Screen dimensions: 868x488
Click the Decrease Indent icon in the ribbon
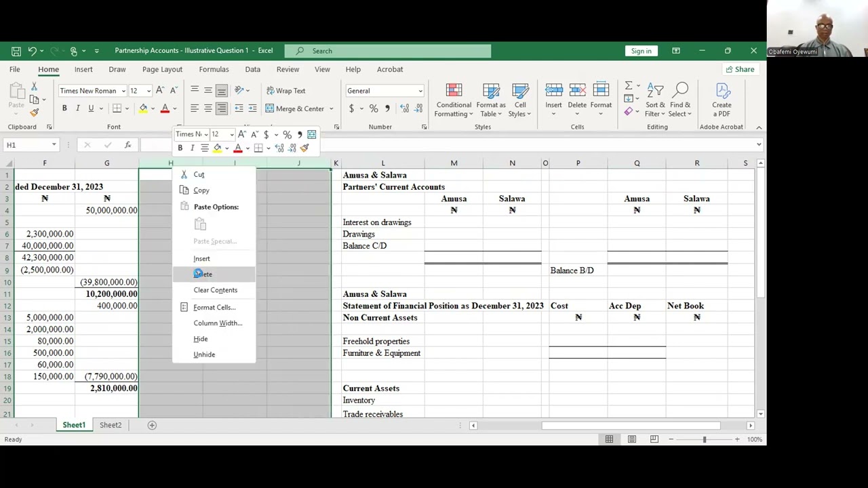pos(239,108)
